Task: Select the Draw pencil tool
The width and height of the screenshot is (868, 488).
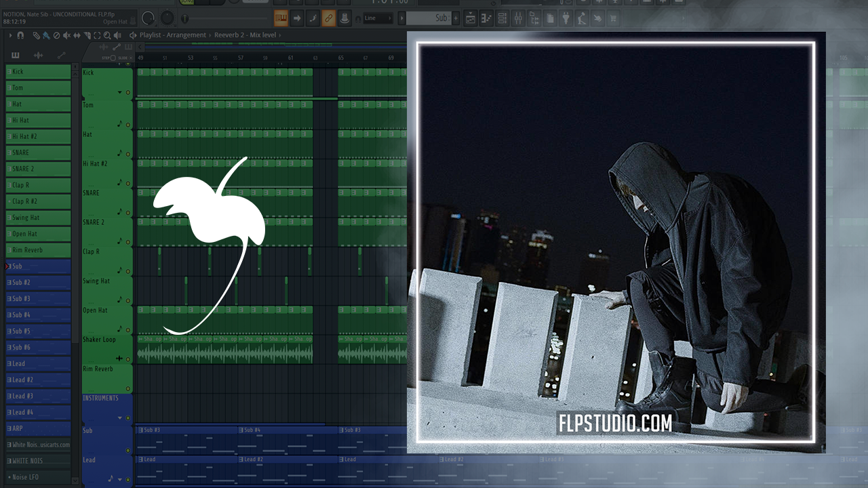Action: [37, 35]
